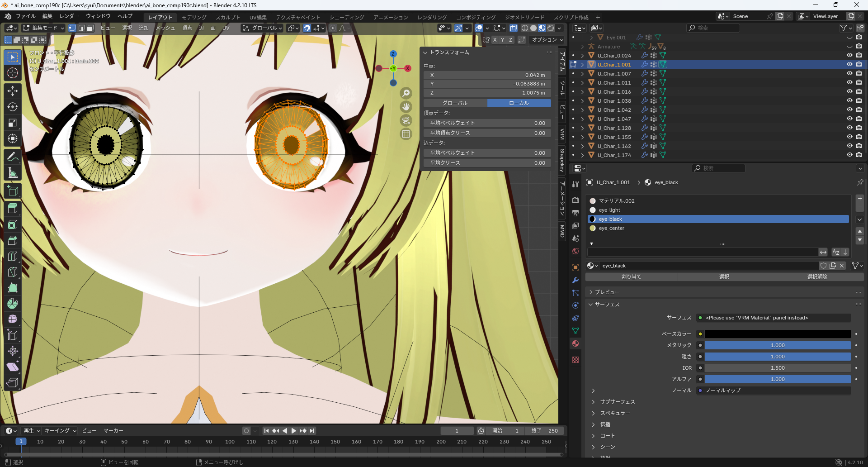Click the black ベースカラー swatch
The height and width of the screenshot is (467, 868).
pyautogui.click(x=777, y=334)
